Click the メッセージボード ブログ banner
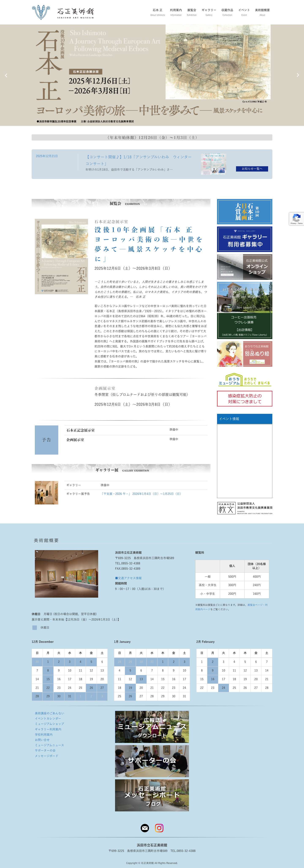 point(152,795)
